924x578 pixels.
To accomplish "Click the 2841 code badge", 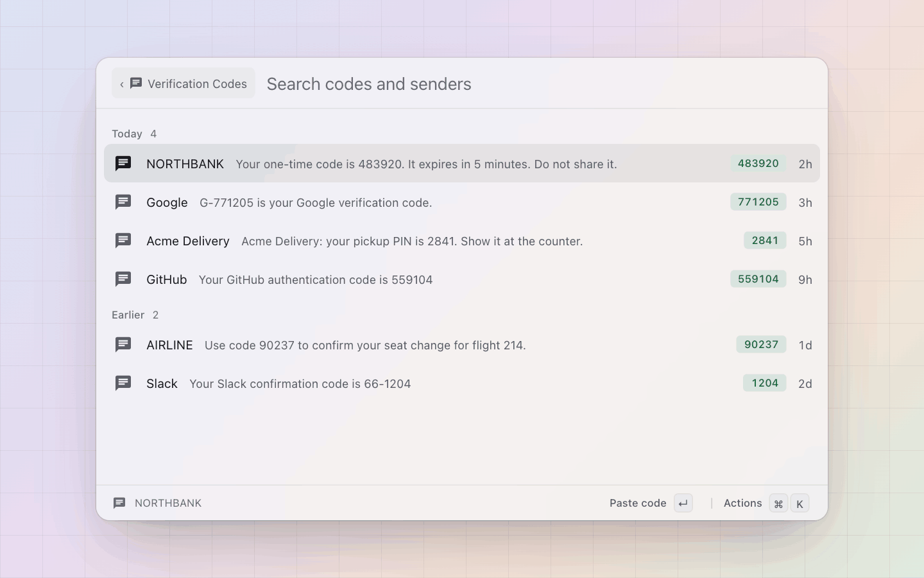I will (x=765, y=240).
